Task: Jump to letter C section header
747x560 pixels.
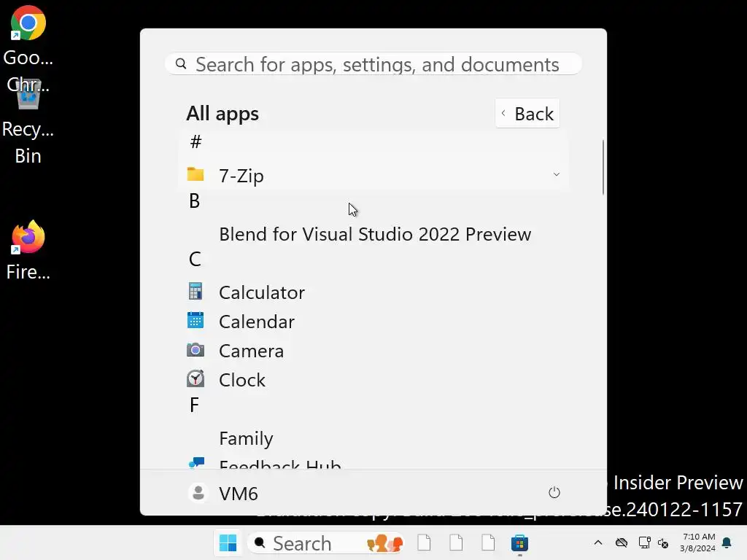Action: pyautogui.click(x=195, y=259)
